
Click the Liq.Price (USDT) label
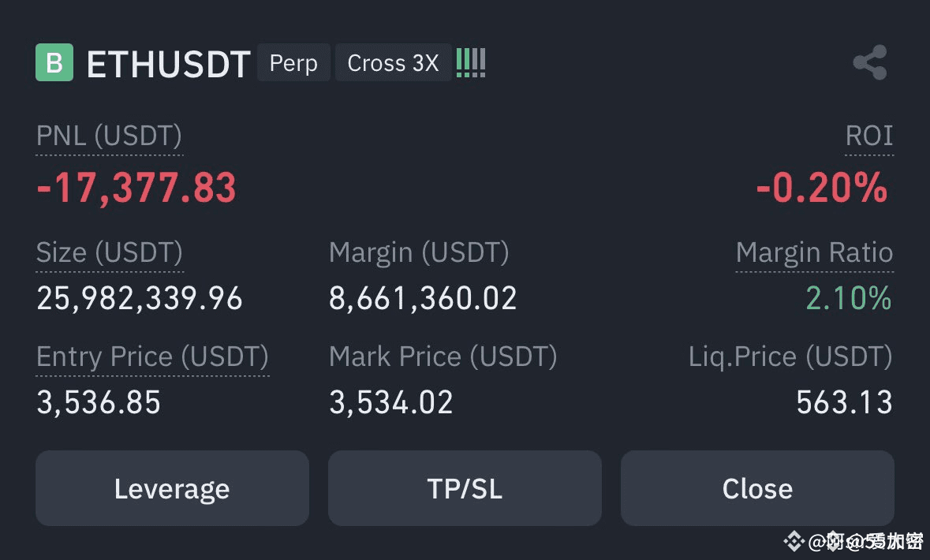[791, 357]
